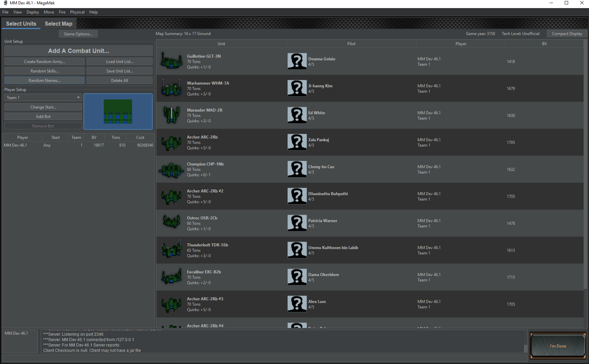Select the Ostroc OSR-2Cb unit sprite

[171, 223]
